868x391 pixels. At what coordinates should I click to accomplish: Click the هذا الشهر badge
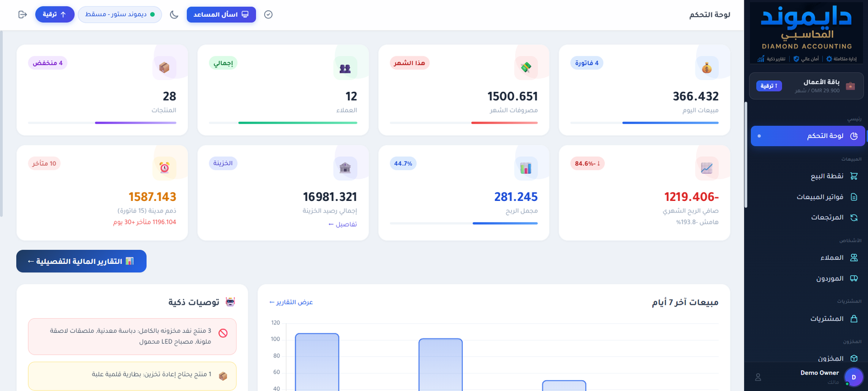tap(410, 63)
